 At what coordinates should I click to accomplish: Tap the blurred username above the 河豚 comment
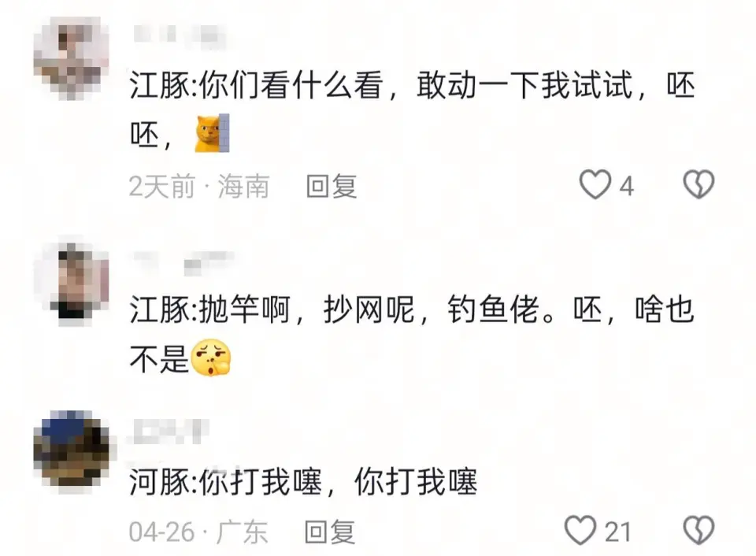[x=168, y=431]
